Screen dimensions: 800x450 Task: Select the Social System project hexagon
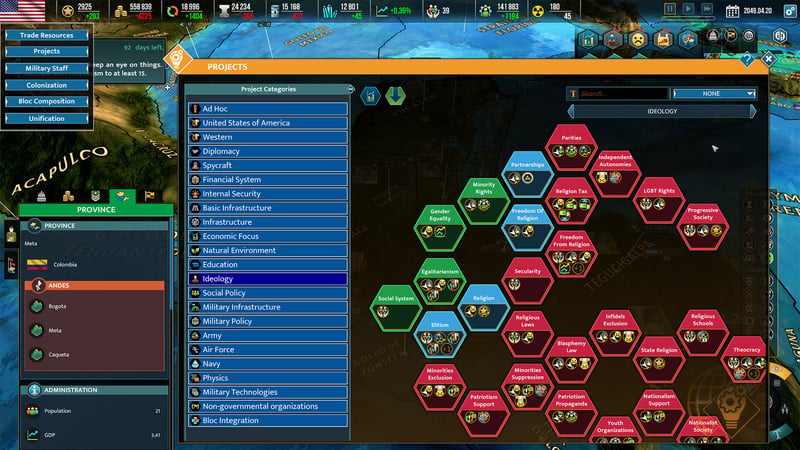pyautogui.click(x=396, y=307)
